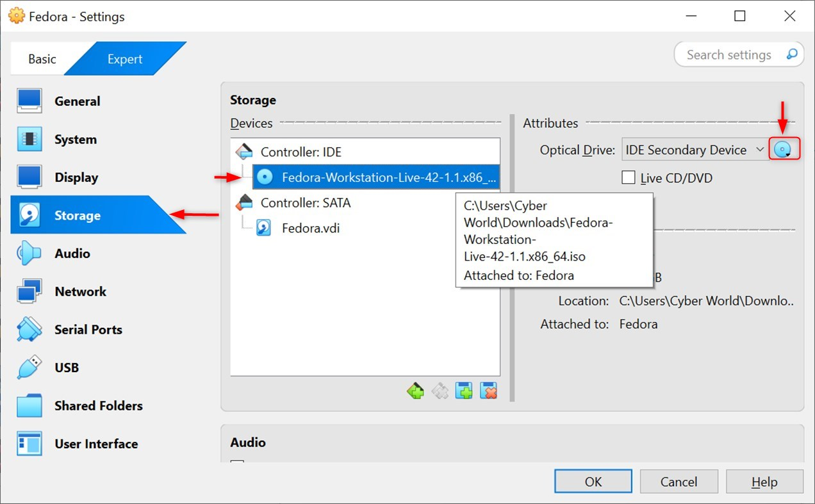Maximize the Settings window

[x=739, y=16]
